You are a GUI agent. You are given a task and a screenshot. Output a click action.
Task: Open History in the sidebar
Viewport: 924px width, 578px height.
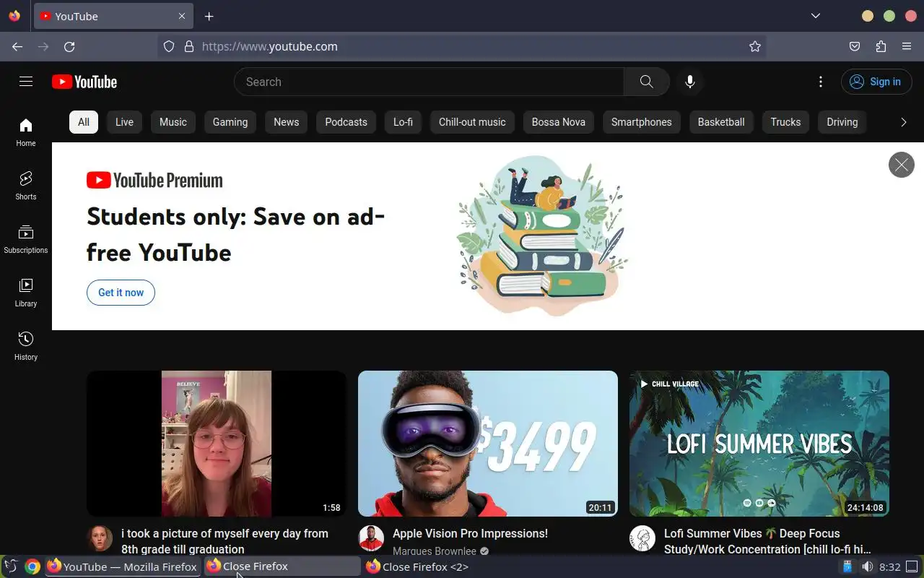[26, 346]
